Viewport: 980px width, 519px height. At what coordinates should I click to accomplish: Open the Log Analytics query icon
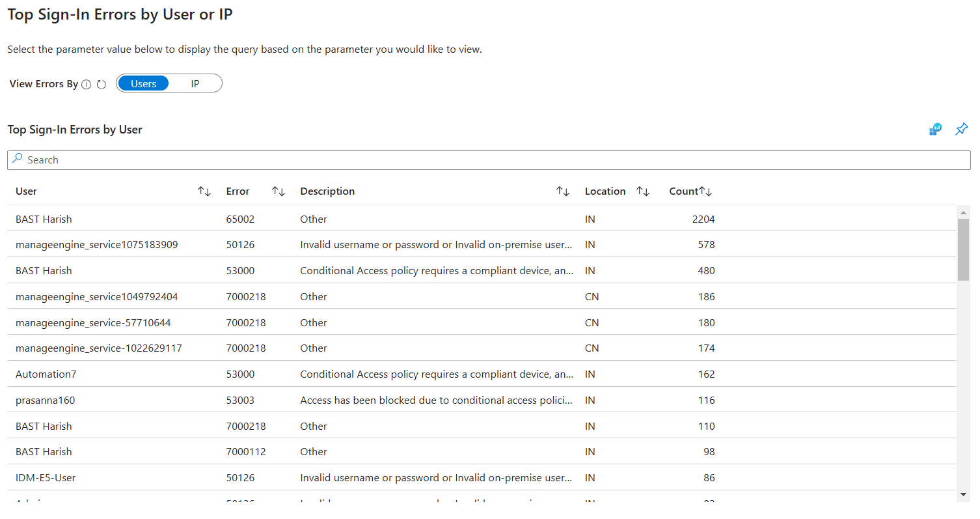pyautogui.click(x=935, y=130)
